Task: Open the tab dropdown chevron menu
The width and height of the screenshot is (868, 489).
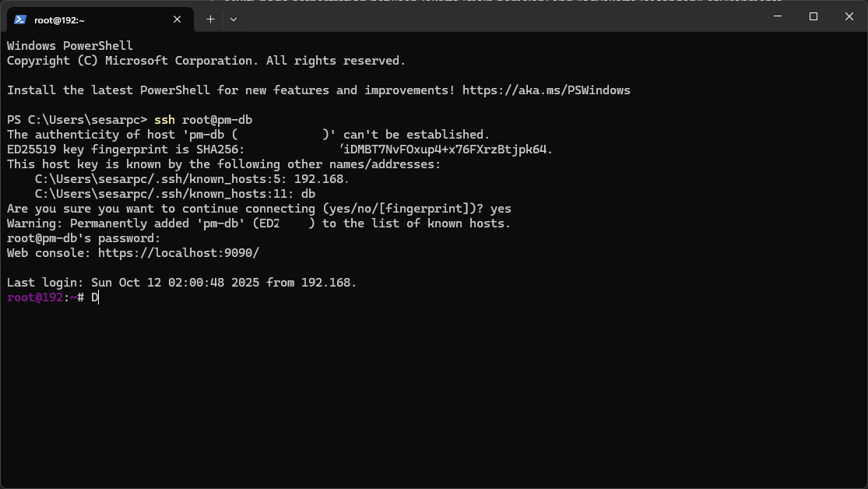Action: pos(234,19)
